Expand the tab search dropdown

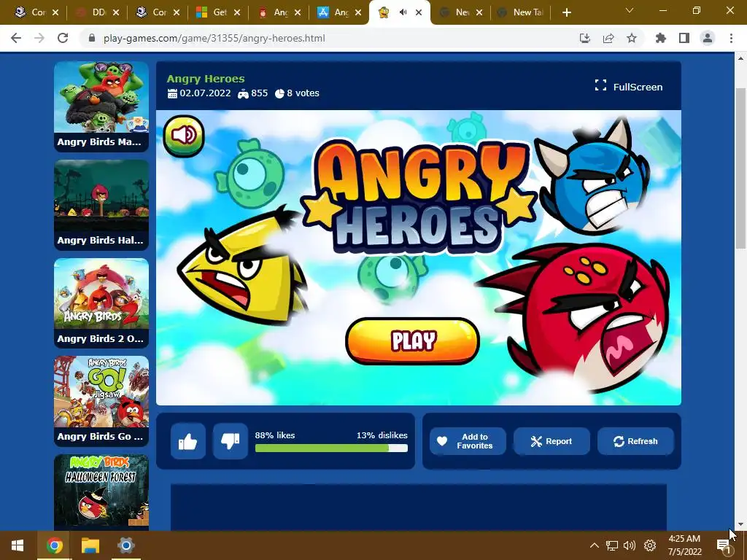tap(630, 10)
